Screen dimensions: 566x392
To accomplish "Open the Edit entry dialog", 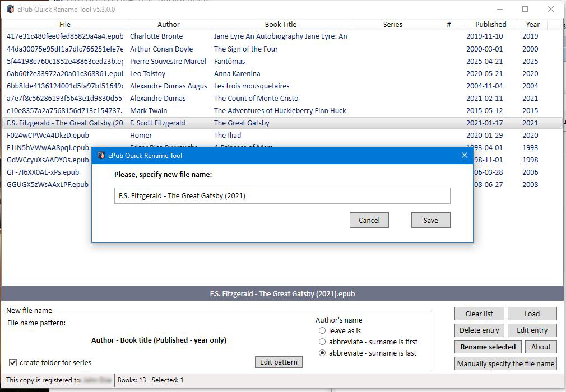I will pyautogui.click(x=531, y=330).
